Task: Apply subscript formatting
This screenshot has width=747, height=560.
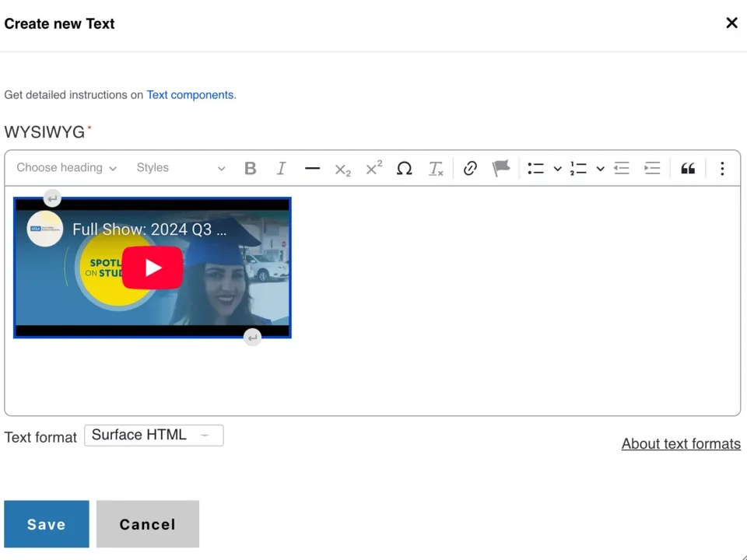Action: (342, 168)
